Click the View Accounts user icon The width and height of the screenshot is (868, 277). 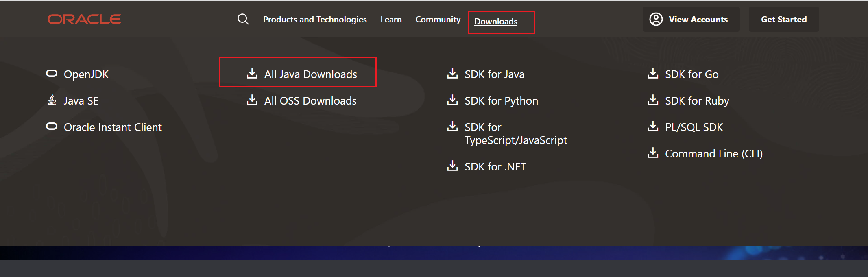pyautogui.click(x=656, y=19)
